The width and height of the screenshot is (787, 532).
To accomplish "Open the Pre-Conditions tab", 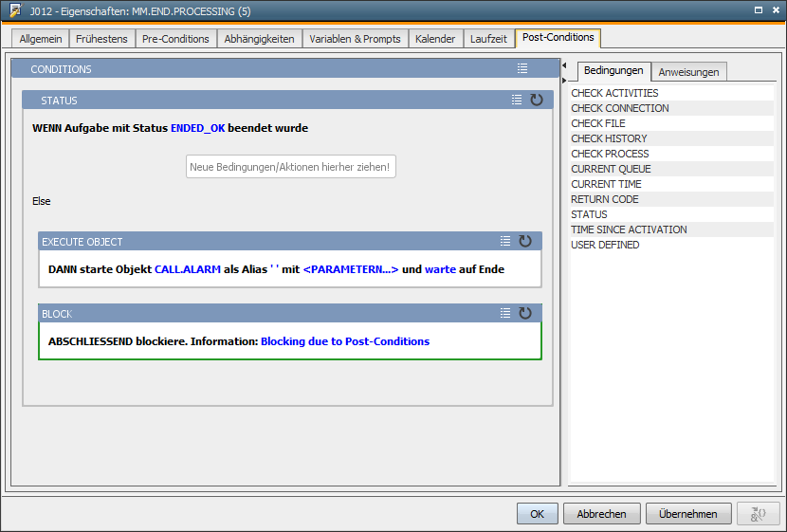I will click(x=175, y=39).
